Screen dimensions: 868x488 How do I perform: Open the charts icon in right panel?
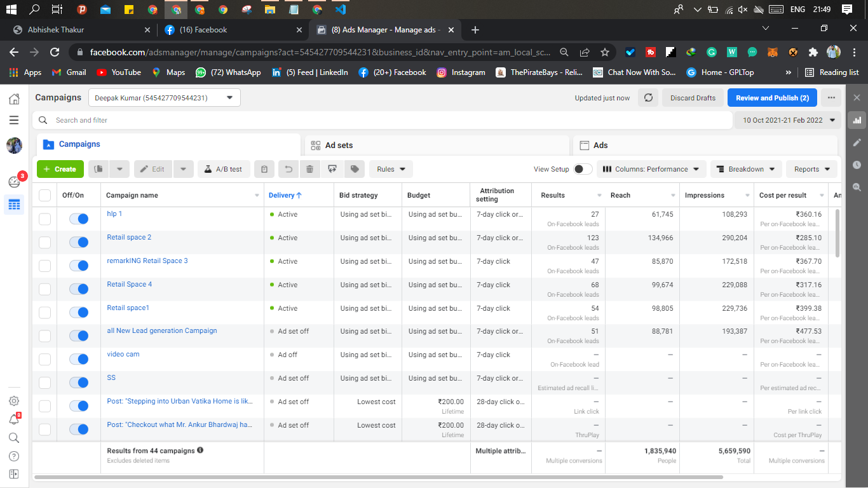pyautogui.click(x=857, y=120)
